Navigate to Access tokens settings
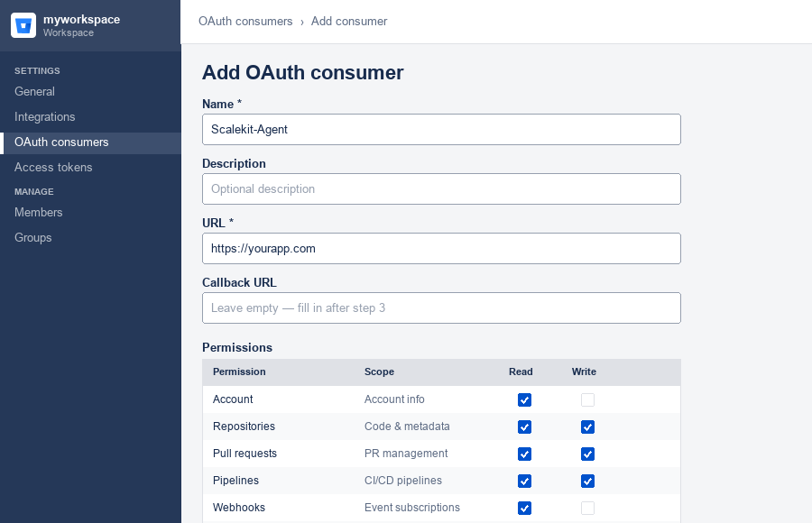This screenshot has width=812, height=523. pyautogui.click(x=52, y=167)
